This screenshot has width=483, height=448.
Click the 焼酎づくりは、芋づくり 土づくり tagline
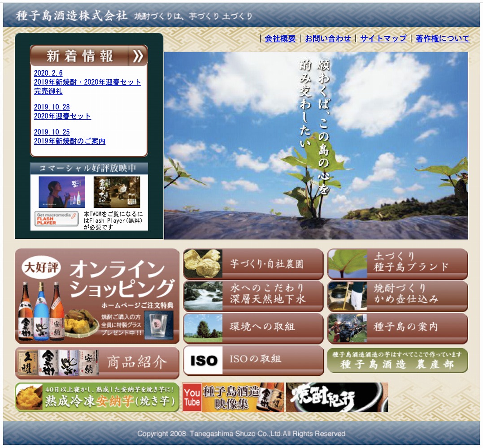(x=193, y=16)
